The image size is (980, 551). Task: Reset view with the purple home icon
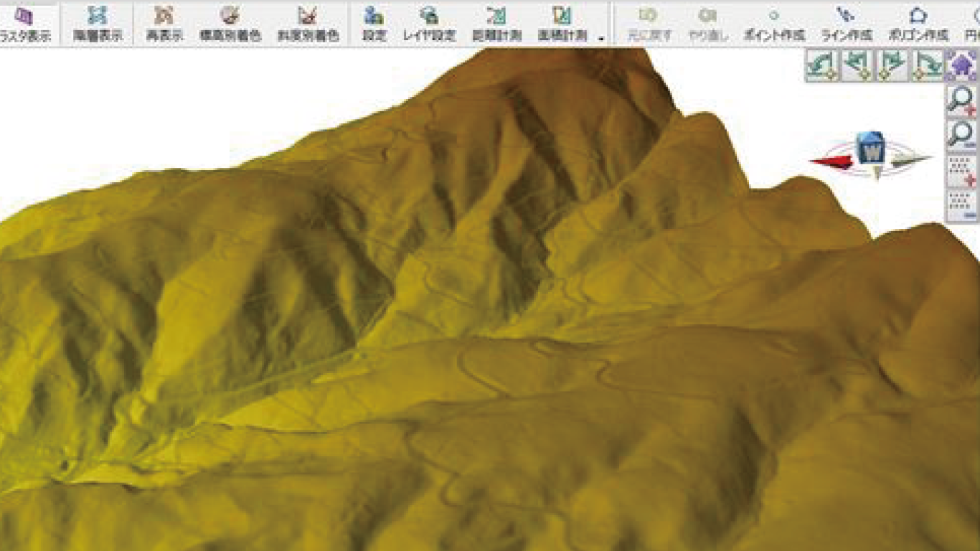pyautogui.click(x=962, y=66)
